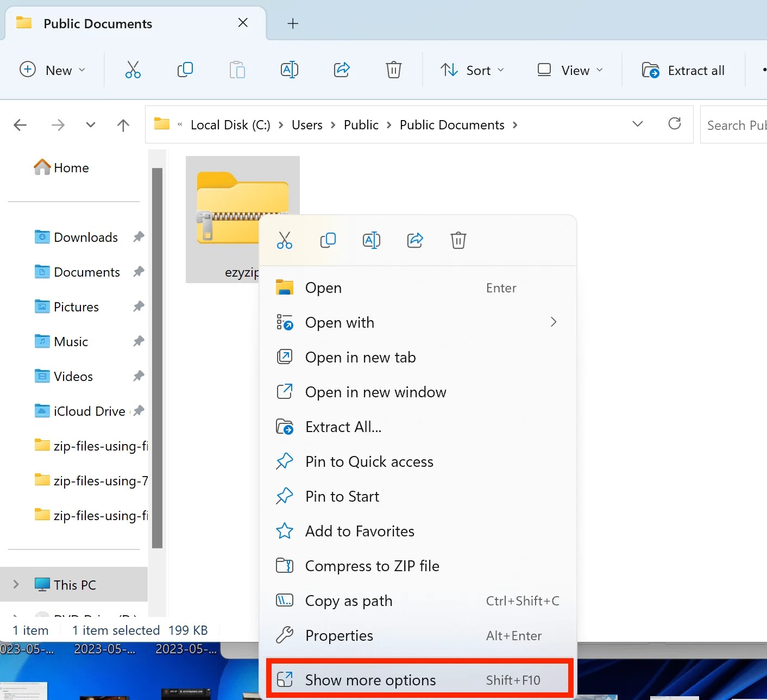
Task: Open the View dropdown
Action: [x=570, y=70]
